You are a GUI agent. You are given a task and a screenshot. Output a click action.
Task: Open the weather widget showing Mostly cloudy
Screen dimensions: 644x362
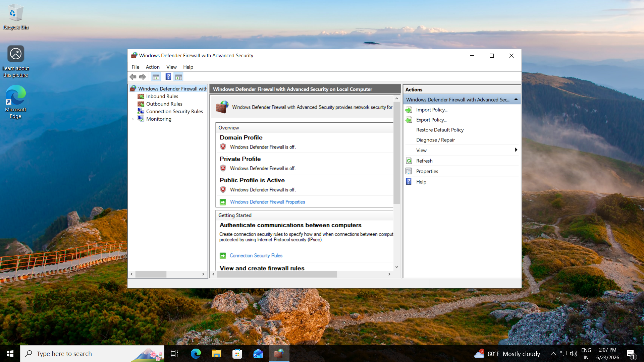click(x=507, y=354)
